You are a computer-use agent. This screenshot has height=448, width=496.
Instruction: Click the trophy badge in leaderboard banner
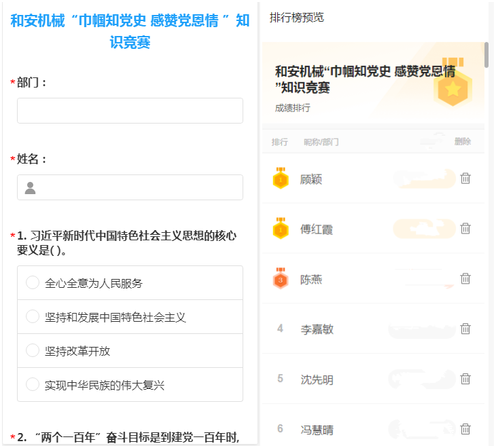coord(453,87)
